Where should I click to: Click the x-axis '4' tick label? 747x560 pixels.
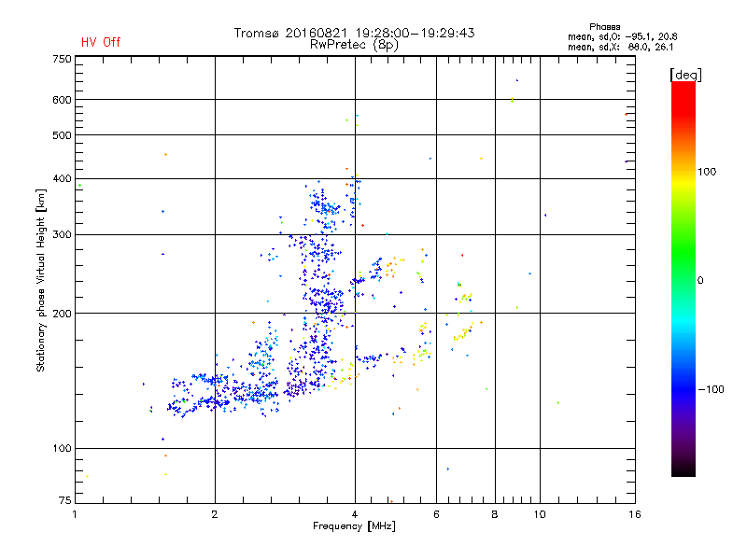pyautogui.click(x=355, y=514)
